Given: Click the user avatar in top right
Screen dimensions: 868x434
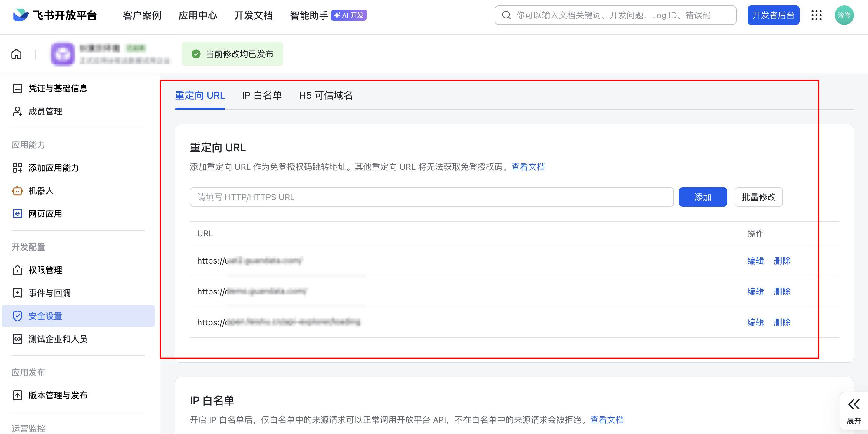Looking at the screenshot, I should (x=844, y=15).
